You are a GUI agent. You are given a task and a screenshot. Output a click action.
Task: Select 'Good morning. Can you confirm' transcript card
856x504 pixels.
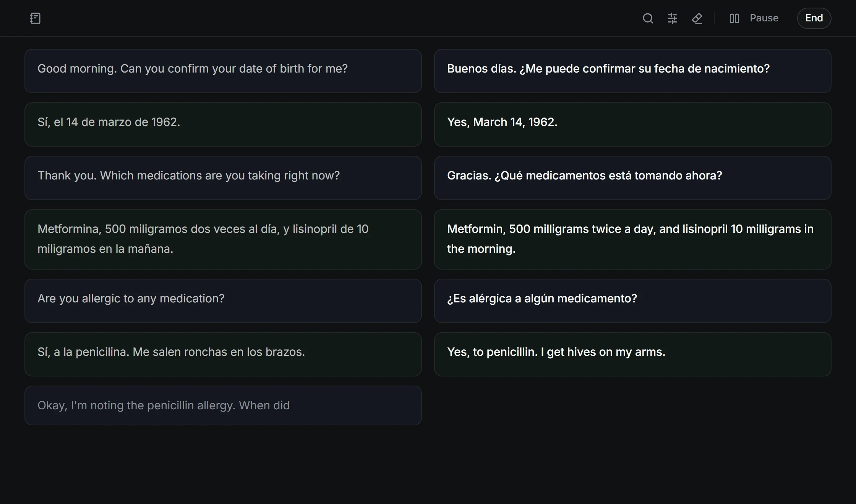[223, 71]
